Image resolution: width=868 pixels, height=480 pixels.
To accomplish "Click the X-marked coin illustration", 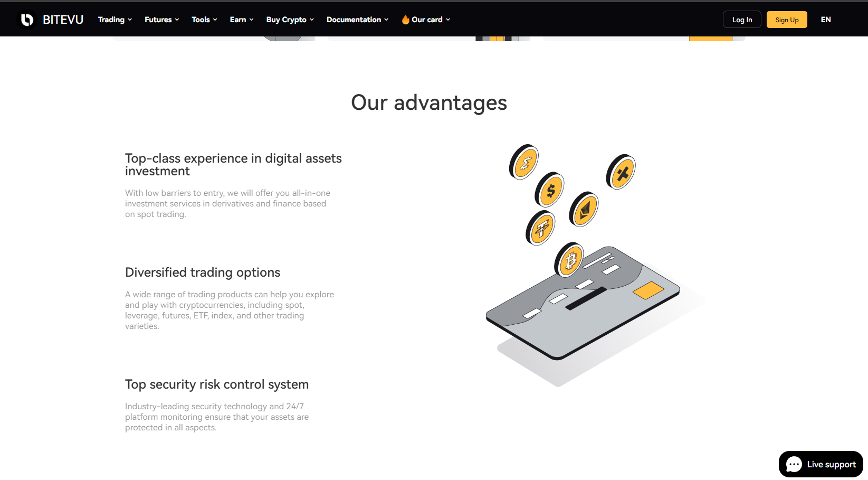I will click(621, 172).
